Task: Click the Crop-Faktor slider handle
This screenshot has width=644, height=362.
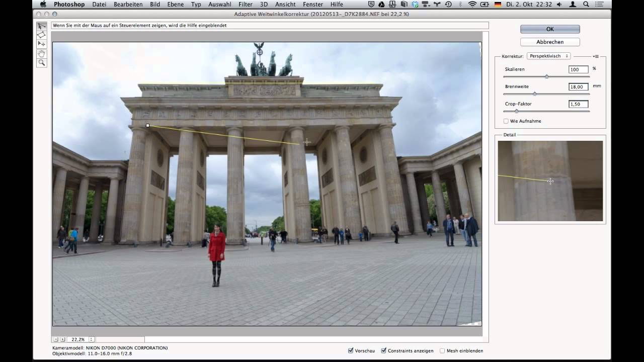Action: coord(516,111)
